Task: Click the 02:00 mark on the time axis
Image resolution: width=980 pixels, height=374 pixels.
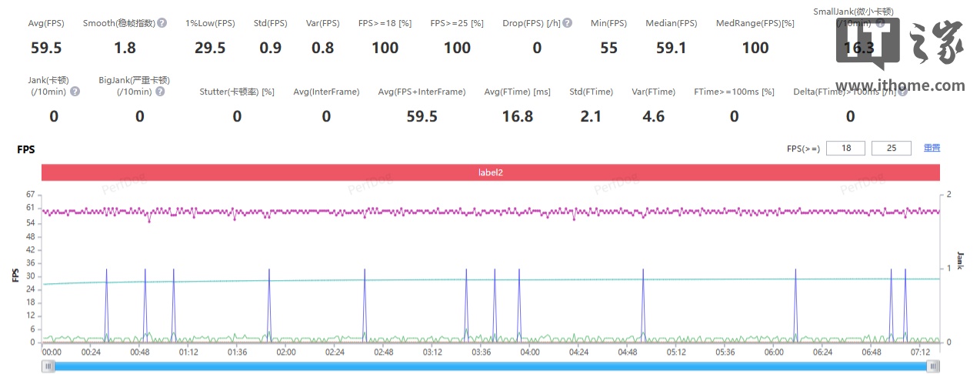Action: [x=286, y=352]
